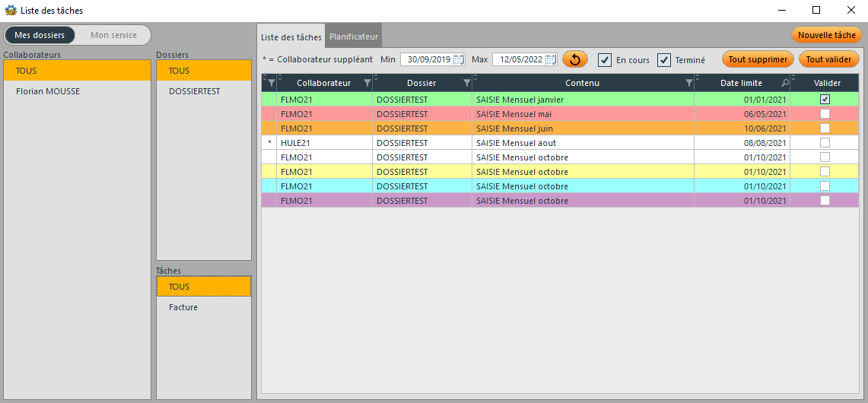Click the first column filter funnel icon

pyautogui.click(x=271, y=83)
